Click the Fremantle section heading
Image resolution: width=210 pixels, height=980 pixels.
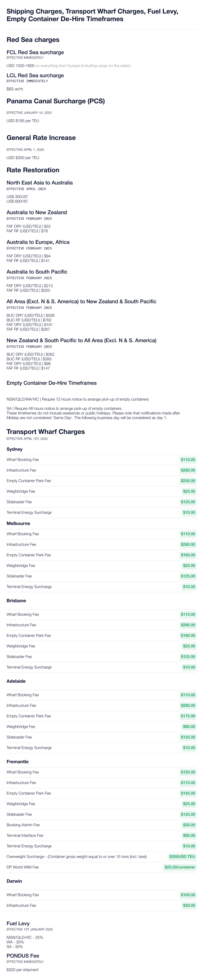click(x=17, y=761)
